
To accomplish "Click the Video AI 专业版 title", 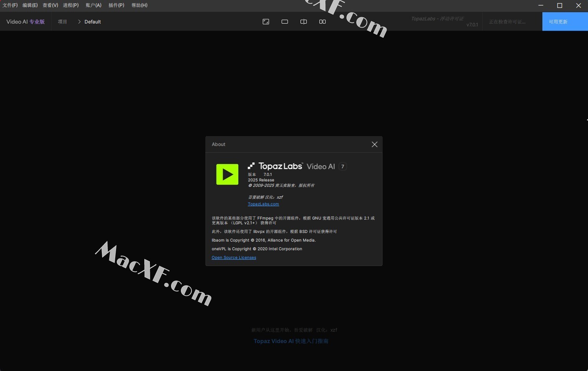I will [x=26, y=22].
